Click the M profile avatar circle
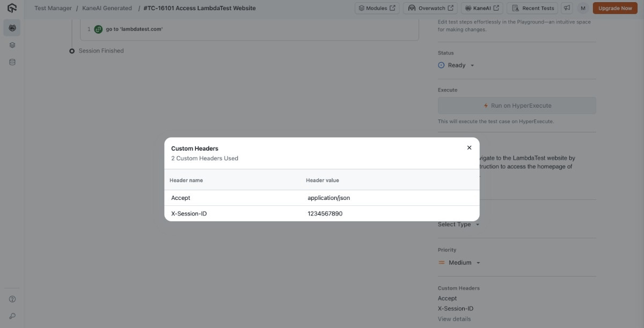Image resolution: width=644 pixels, height=328 pixels. [582, 8]
